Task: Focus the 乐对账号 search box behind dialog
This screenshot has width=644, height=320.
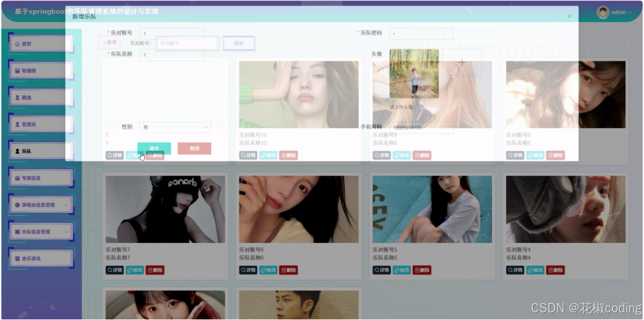Action: tap(187, 43)
